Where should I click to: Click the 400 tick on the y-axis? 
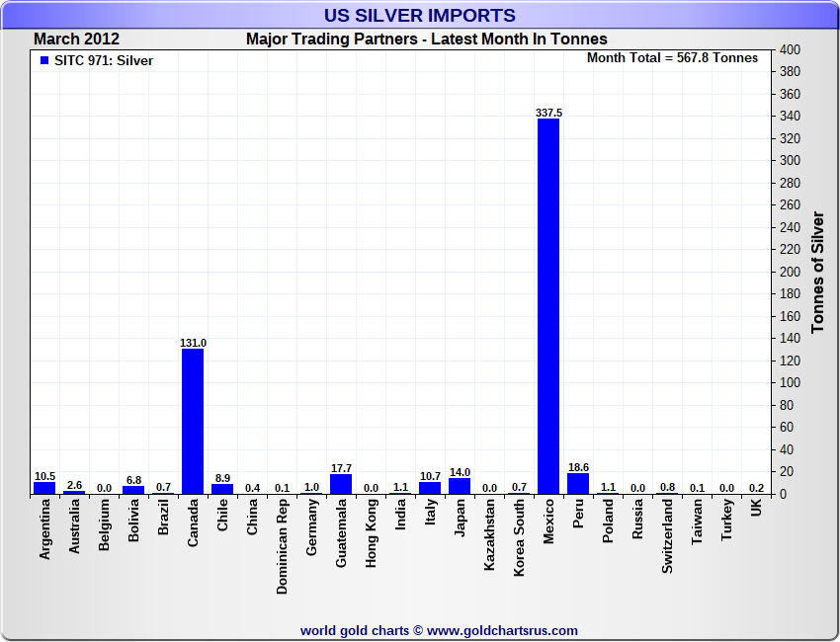pos(790,49)
